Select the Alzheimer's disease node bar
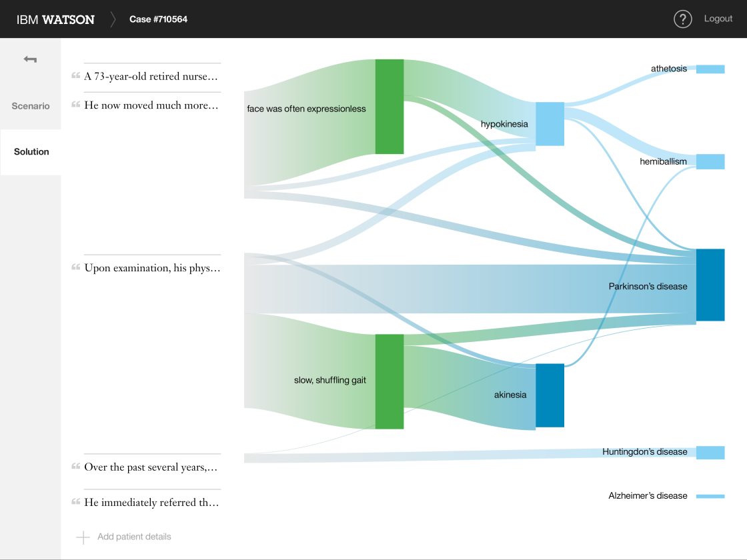The height and width of the screenshot is (560, 747). tap(710, 496)
